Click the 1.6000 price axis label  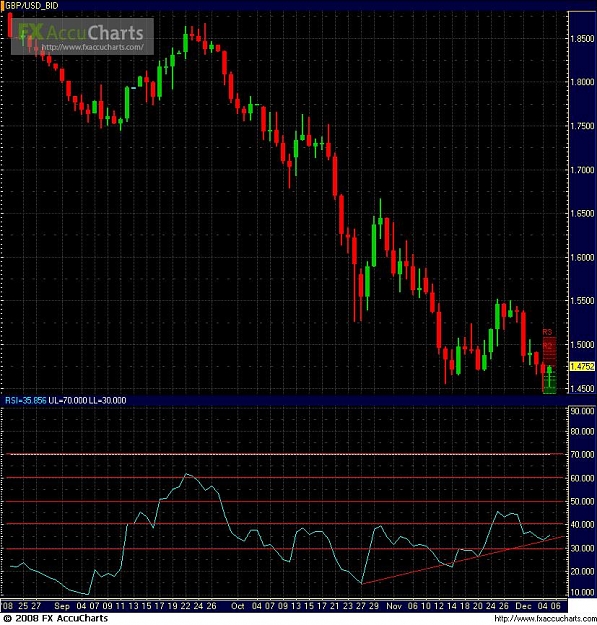[582, 257]
